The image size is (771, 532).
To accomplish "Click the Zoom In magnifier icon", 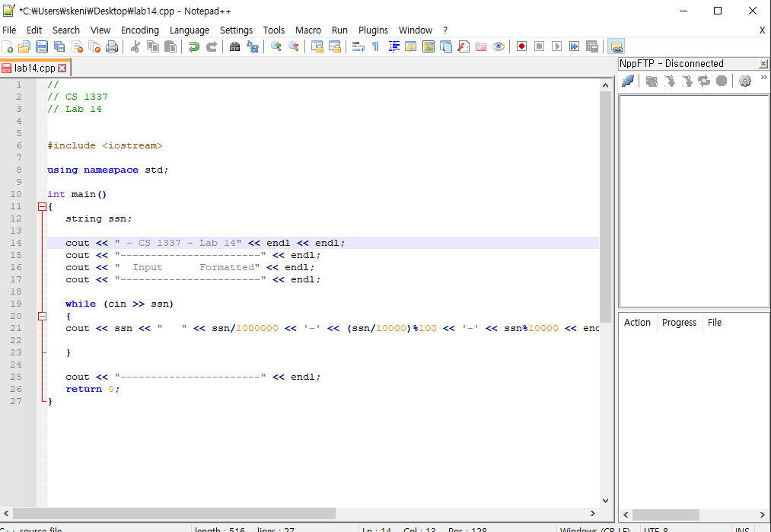I will [276, 46].
